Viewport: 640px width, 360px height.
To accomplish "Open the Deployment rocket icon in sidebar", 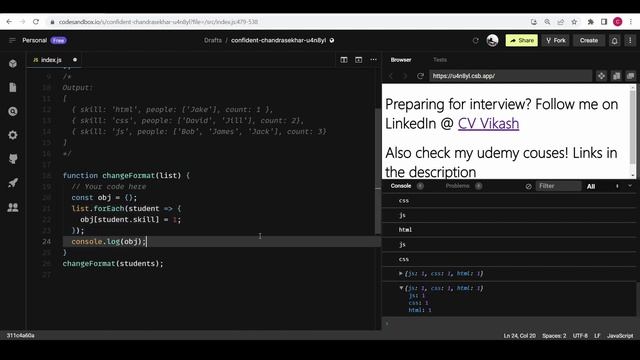I will point(13,182).
